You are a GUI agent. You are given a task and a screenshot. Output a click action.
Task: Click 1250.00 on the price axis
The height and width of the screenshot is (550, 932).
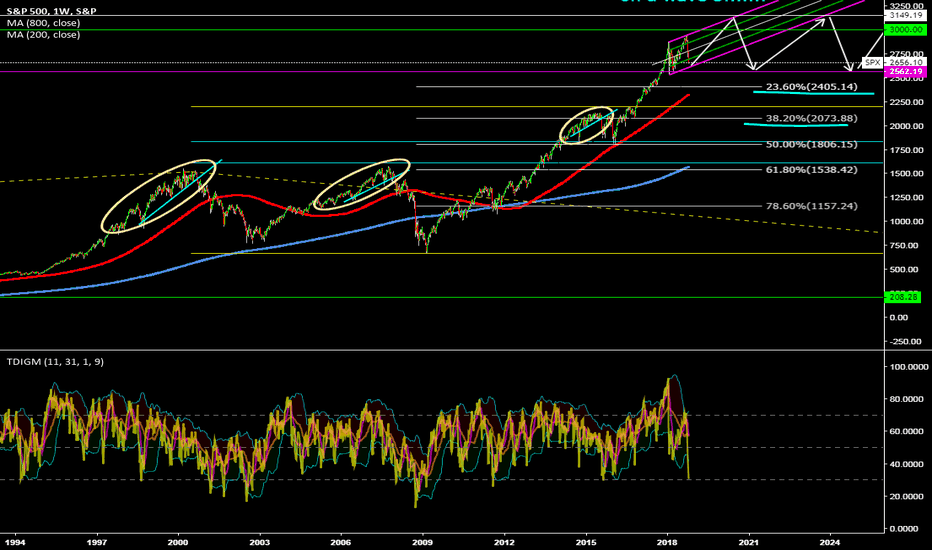(x=906, y=197)
